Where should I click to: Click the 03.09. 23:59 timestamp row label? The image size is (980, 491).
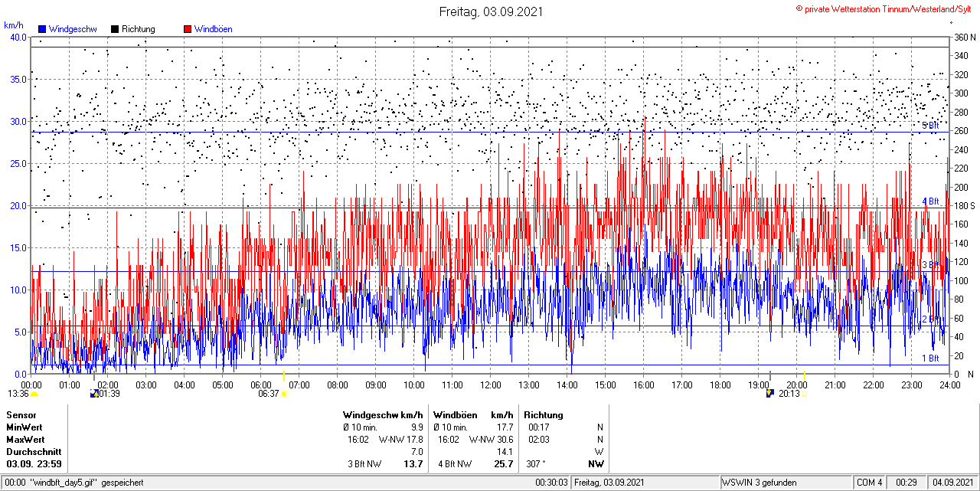click(34, 464)
